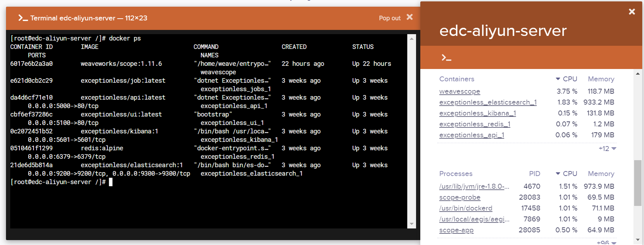
Task: Click the exceptionless_jobs_1 name in the terminal
Action: click(236, 89)
